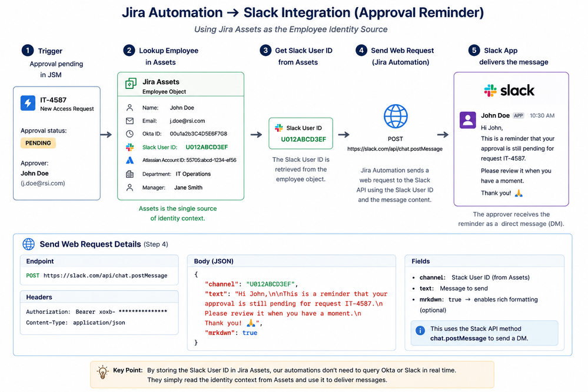
Task: Click 'Hi John,' in the Slack message
Action: click(x=491, y=128)
